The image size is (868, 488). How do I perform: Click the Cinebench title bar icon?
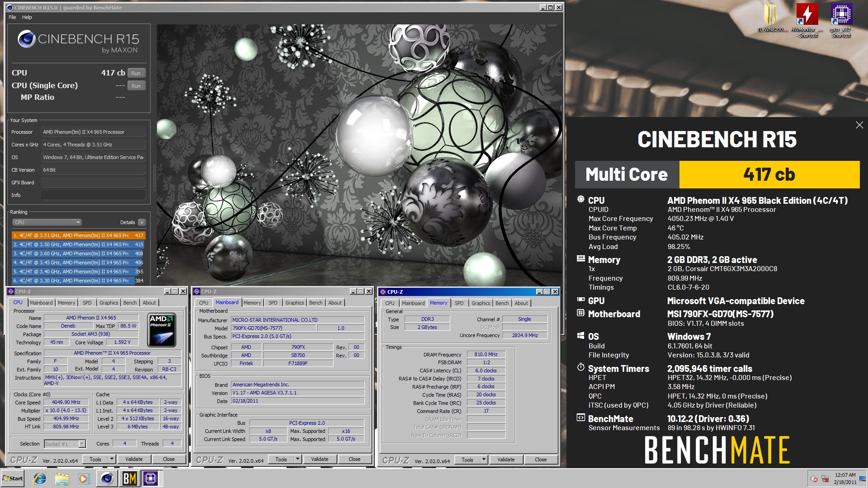pos(9,7)
